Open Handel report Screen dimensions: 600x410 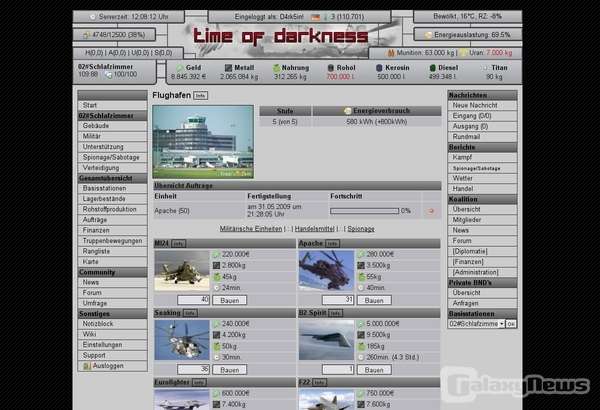pos(483,189)
